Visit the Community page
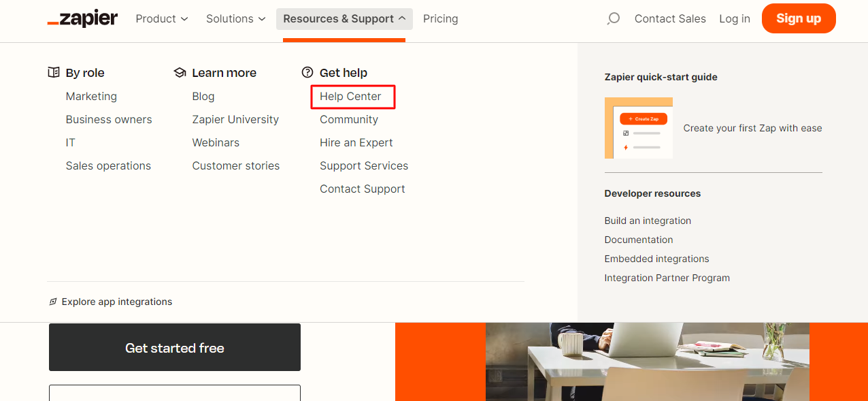The width and height of the screenshot is (868, 401). point(349,119)
